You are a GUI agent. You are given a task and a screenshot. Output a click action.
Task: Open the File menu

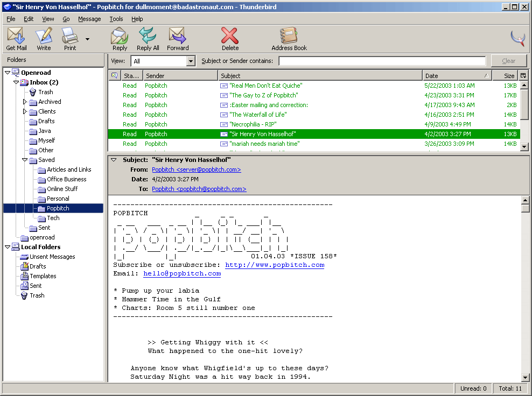click(x=11, y=19)
